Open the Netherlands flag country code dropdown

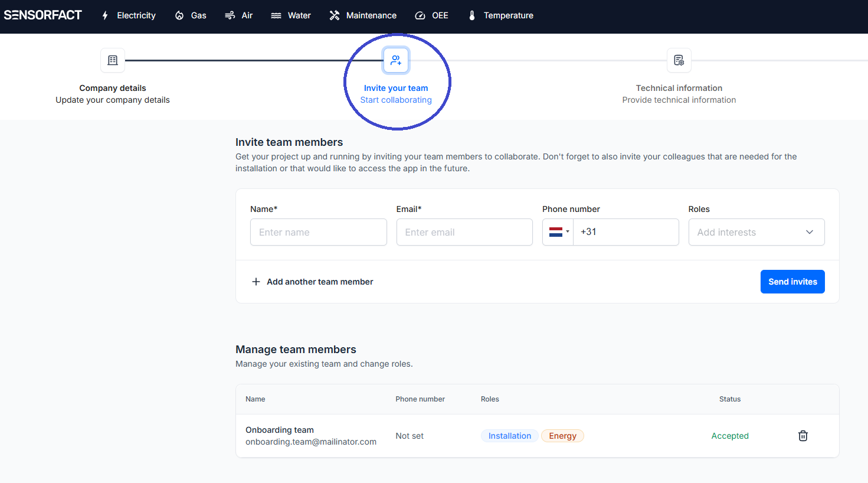(x=558, y=232)
